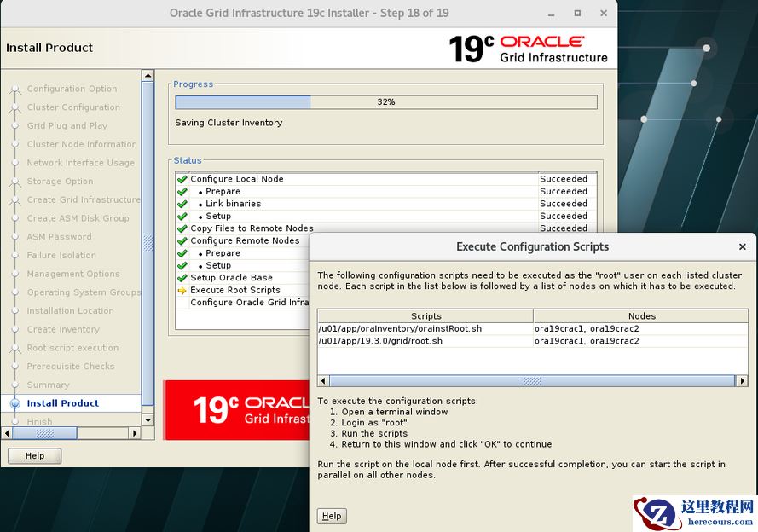
Task: Select Network Interface Usage step
Action: (x=81, y=163)
